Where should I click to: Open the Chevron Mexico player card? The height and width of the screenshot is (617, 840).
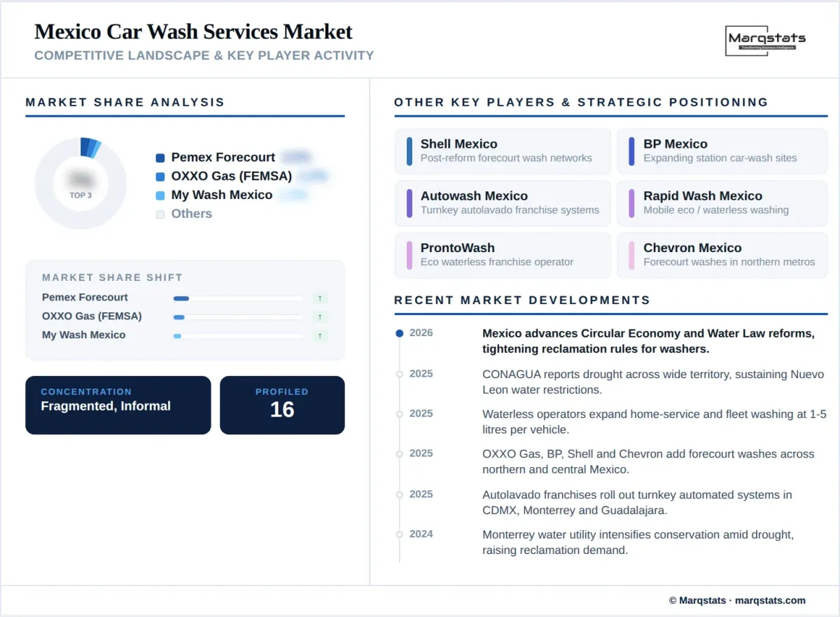722,255
